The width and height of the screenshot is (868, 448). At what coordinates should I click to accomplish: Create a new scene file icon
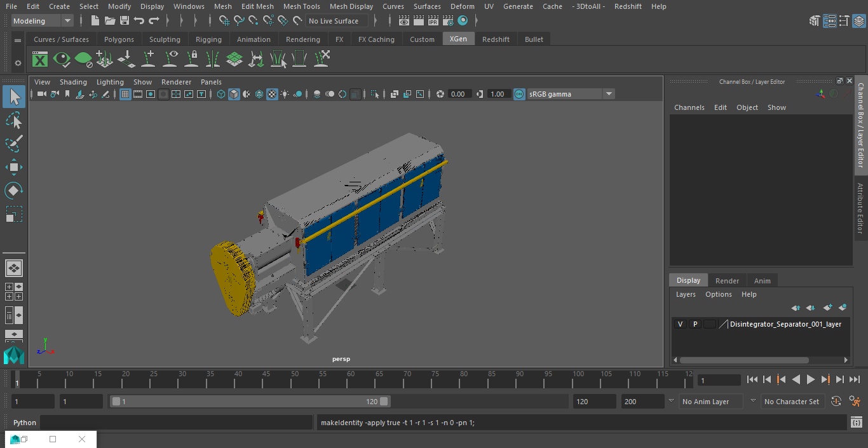(x=95, y=21)
